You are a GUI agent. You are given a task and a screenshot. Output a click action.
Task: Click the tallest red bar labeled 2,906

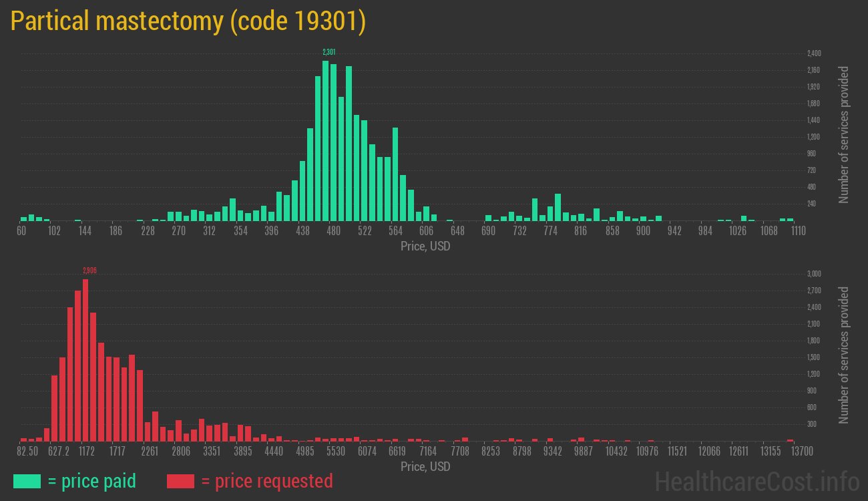pos(85,359)
